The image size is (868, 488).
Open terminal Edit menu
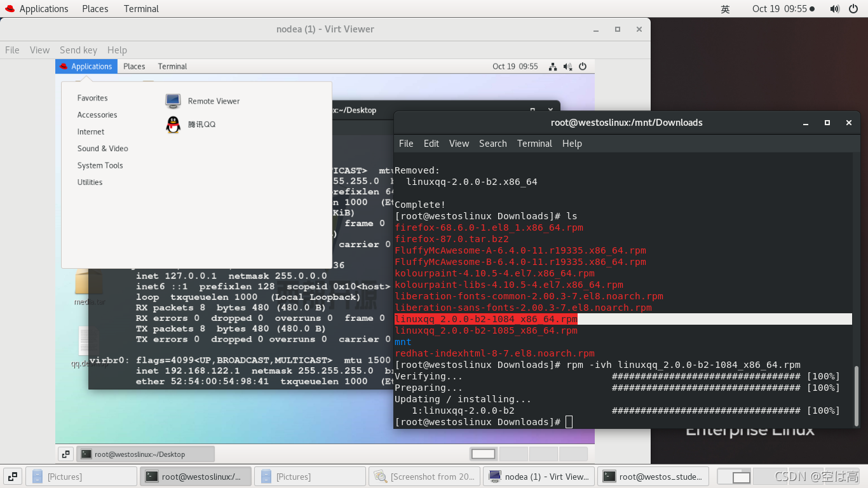pyautogui.click(x=431, y=144)
